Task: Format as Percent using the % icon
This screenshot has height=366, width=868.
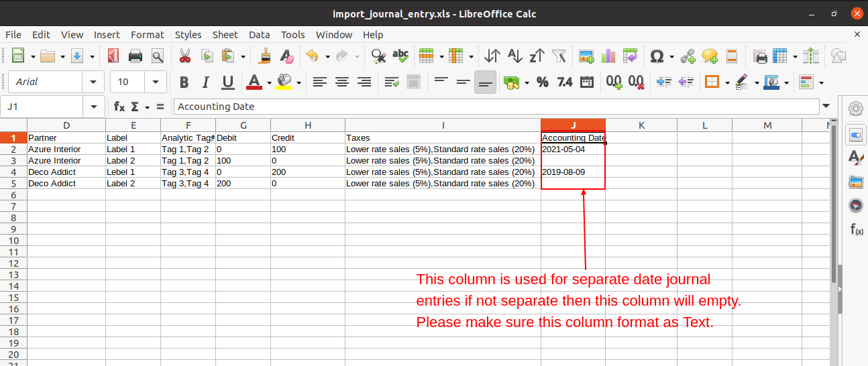Action: pyautogui.click(x=543, y=82)
